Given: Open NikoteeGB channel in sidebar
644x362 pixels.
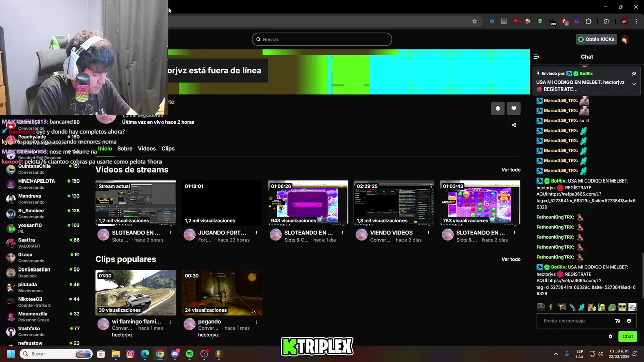Looking at the screenshot, I should 43,302.
